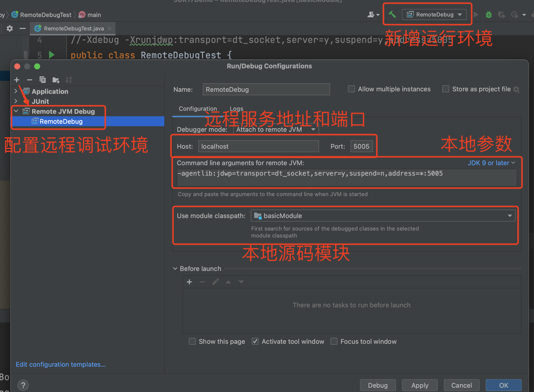The width and height of the screenshot is (534, 392).
Task: Click the settings gear icon in editor panel
Action: [x=10, y=28]
